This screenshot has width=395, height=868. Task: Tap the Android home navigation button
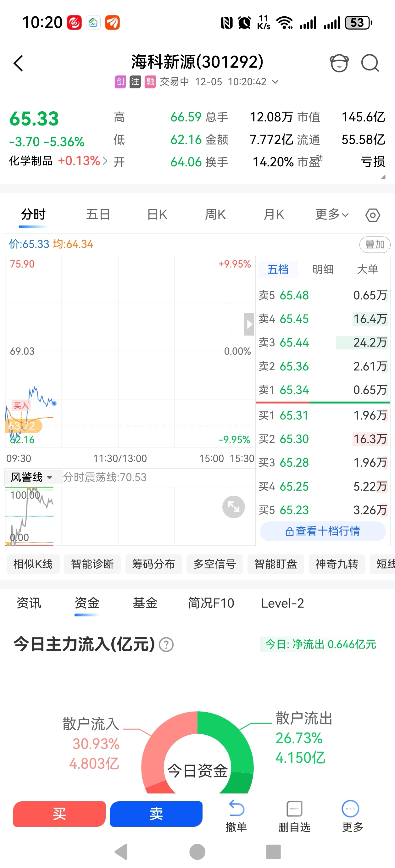click(197, 852)
